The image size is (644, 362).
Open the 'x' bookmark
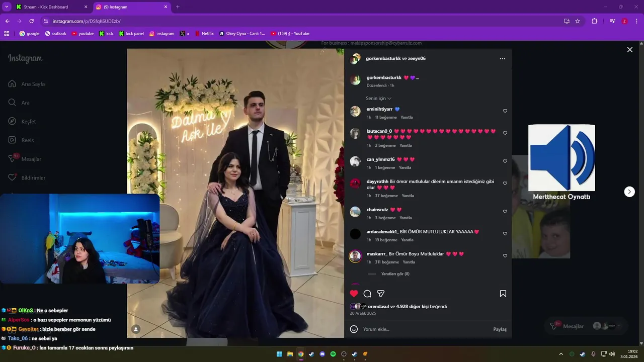point(185,34)
